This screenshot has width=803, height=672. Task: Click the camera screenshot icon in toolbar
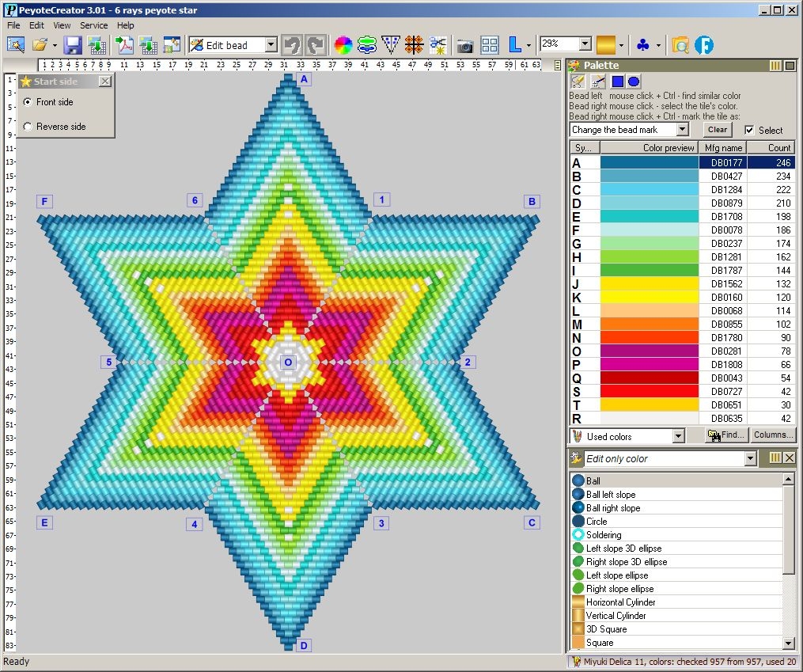tap(464, 45)
